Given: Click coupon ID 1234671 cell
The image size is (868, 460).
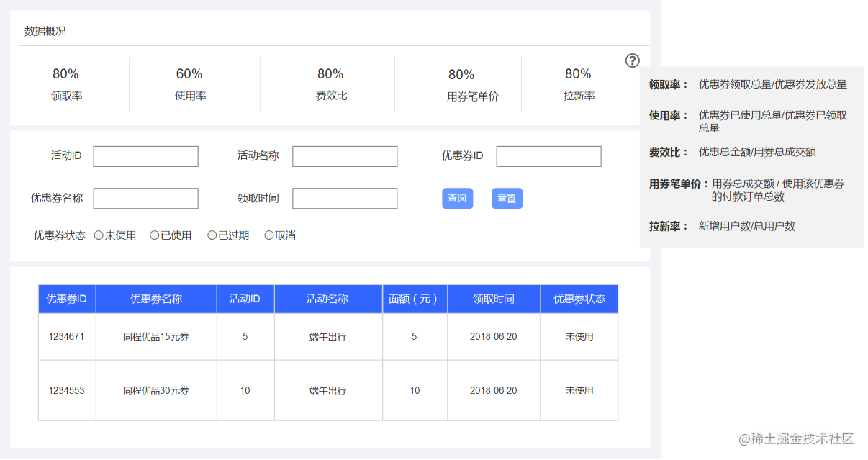Looking at the screenshot, I should pos(67,336).
